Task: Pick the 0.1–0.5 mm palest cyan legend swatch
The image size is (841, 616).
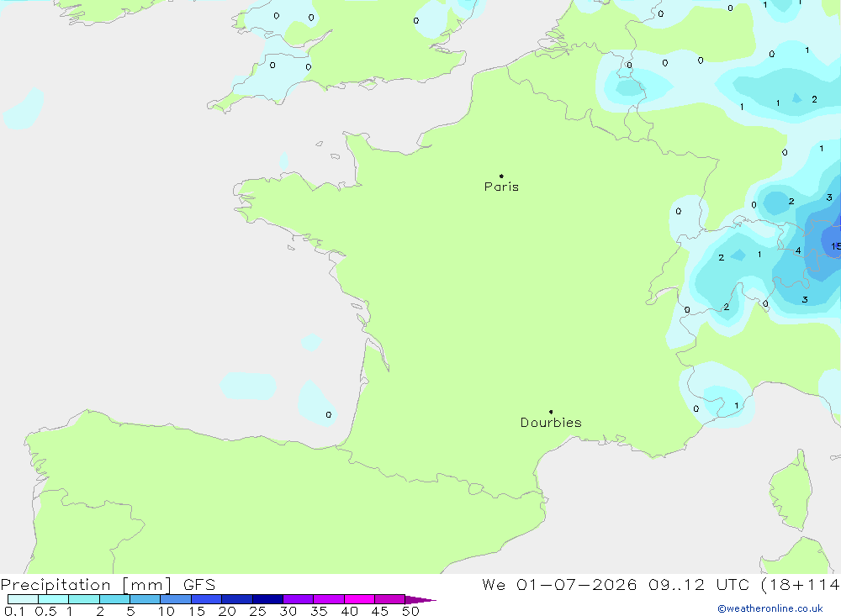Action: click(23, 599)
